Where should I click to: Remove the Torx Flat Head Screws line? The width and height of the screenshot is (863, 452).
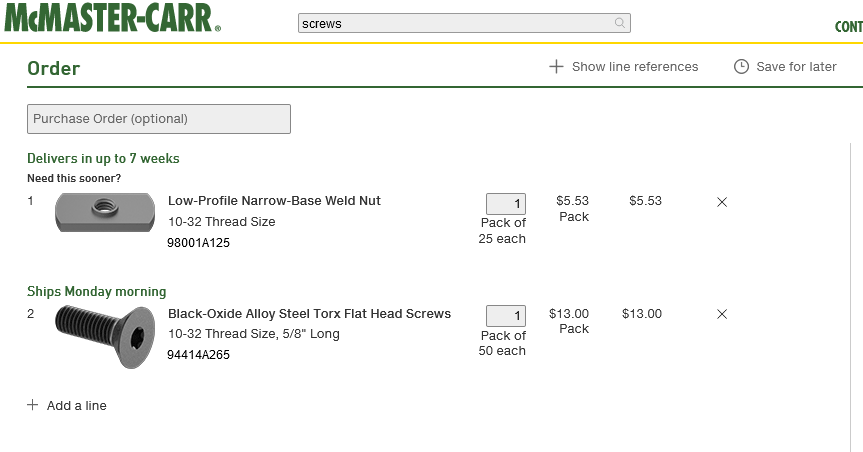pyautogui.click(x=722, y=314)
